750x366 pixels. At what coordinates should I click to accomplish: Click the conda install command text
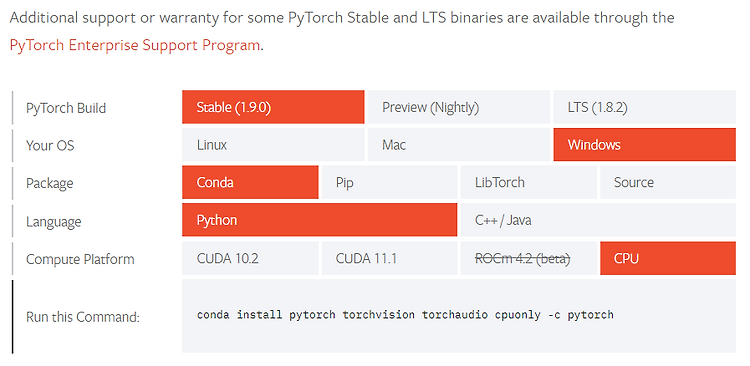click(x=405, y=315)
